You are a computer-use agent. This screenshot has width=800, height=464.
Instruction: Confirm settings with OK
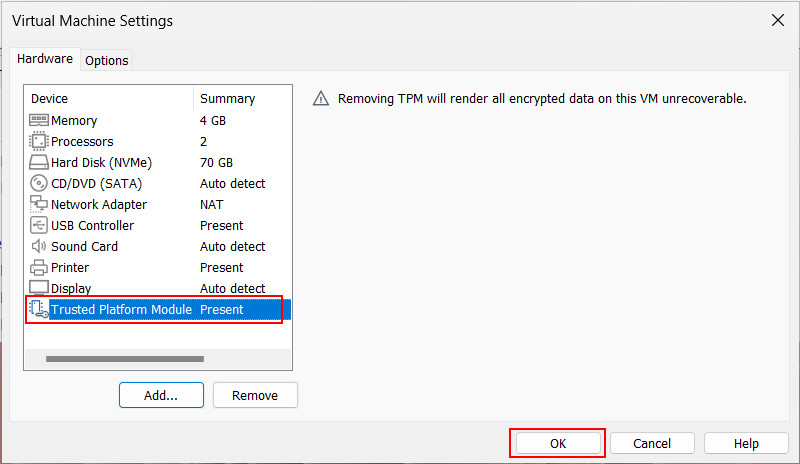tap(558, 443)
